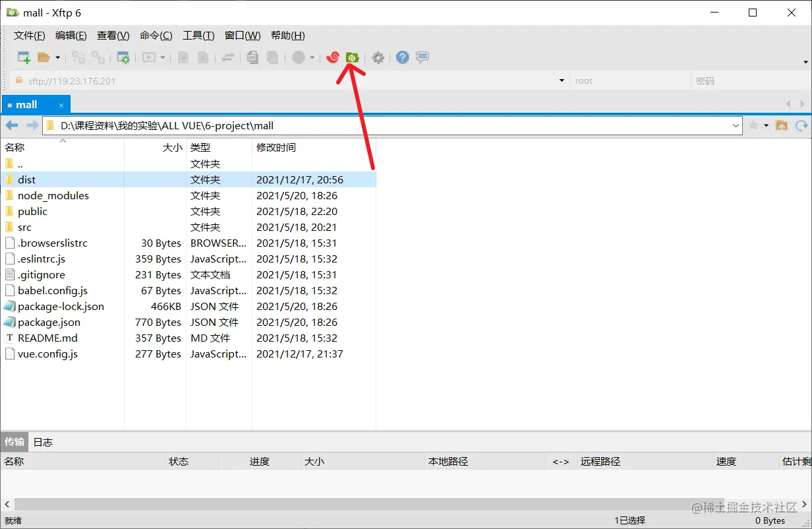This screenshot has width=812, height=529.
Task: Switch to the 传输 tab
Action: [14, 442]
